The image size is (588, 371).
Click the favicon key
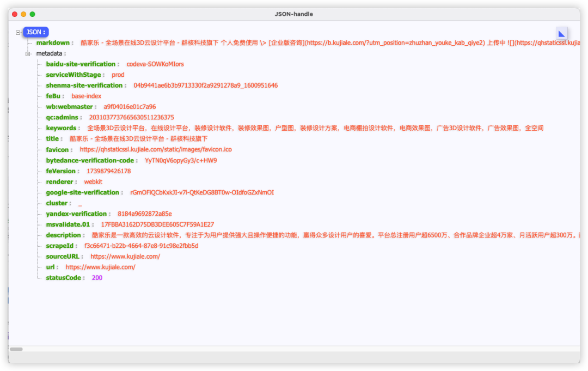click(57, 150)
